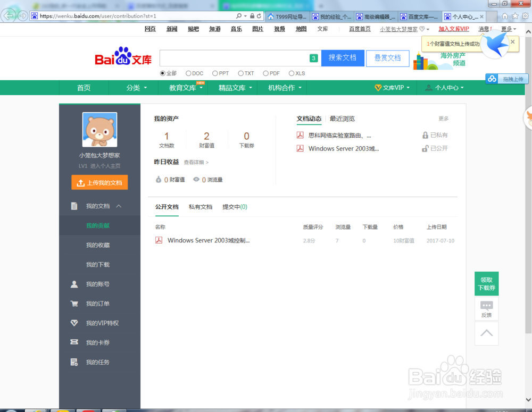Screen dimensions: 532x412
Task: Collapse the 我的文档 sidebar section
Action: (x=119, y=206)
